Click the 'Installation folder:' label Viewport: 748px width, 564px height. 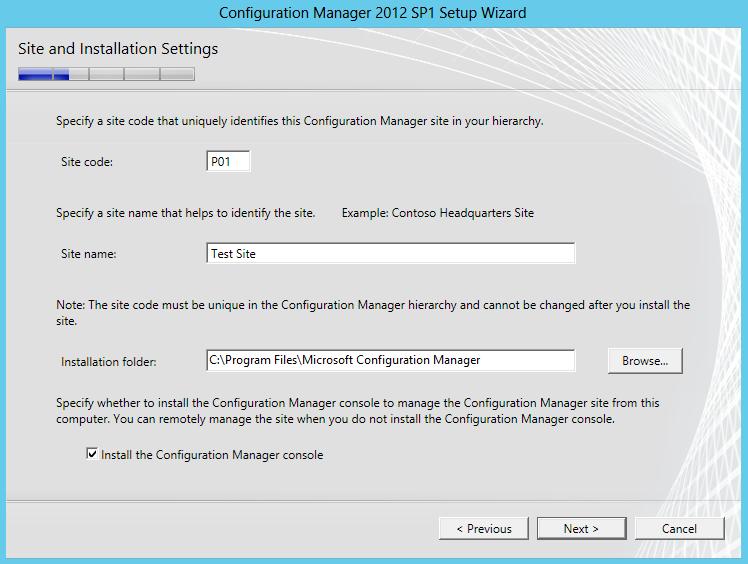(109, 362)
